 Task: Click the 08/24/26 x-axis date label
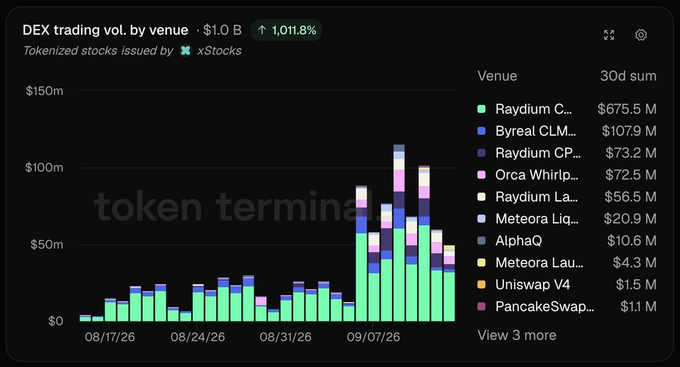pos(198,337)
